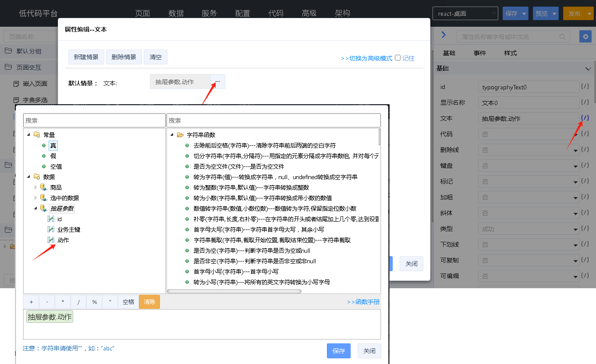Switch to the 样式 tab
This screenshot has width=596, height=364.
[x=511, y=53]
